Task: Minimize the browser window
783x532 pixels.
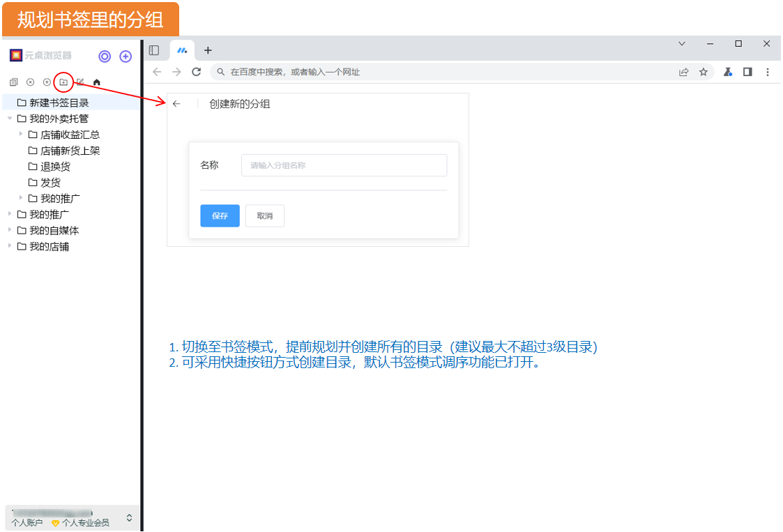Action: pos(710,44)
